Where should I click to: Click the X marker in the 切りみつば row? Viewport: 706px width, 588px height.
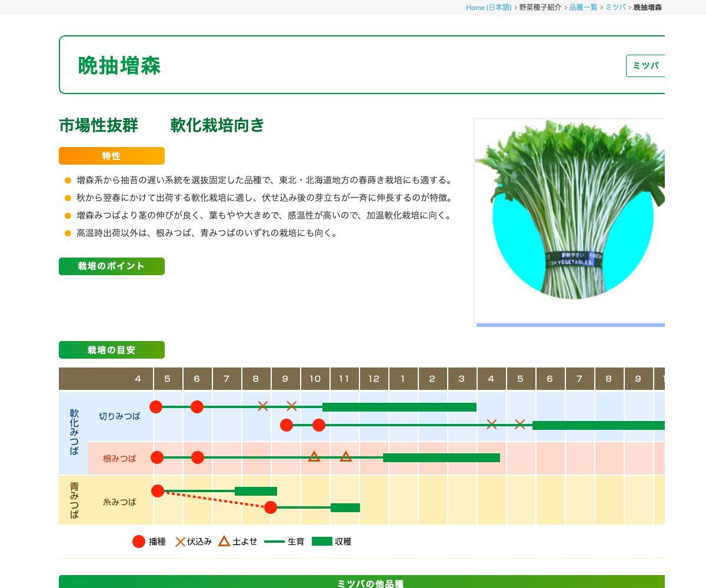point(262,406)
